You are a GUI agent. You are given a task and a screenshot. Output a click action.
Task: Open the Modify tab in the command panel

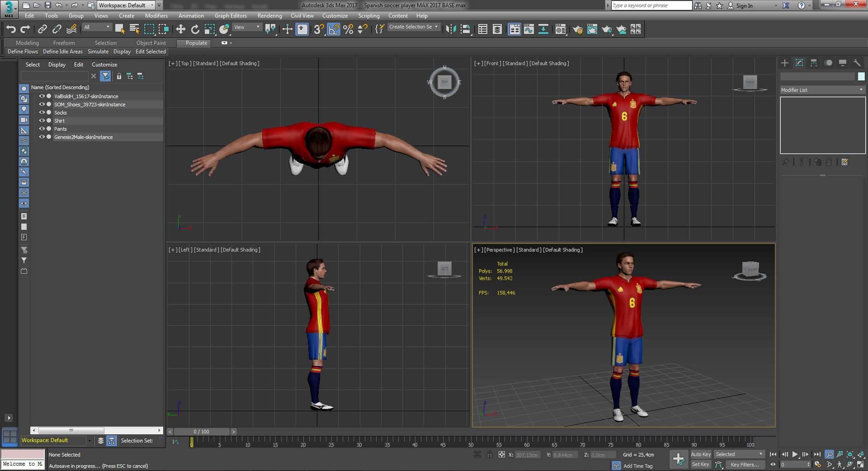coord(799,63)
